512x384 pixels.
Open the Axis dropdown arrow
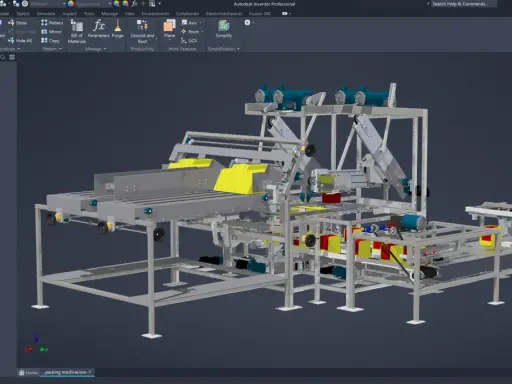pos(200,23)
